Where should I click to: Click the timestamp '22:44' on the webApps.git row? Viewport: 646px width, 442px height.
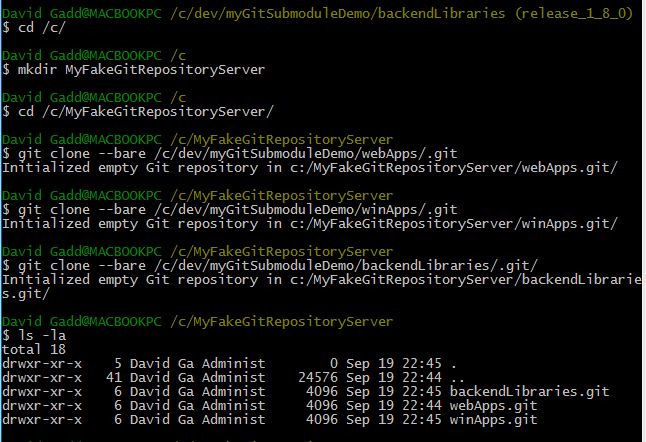[x=422, y=405]
